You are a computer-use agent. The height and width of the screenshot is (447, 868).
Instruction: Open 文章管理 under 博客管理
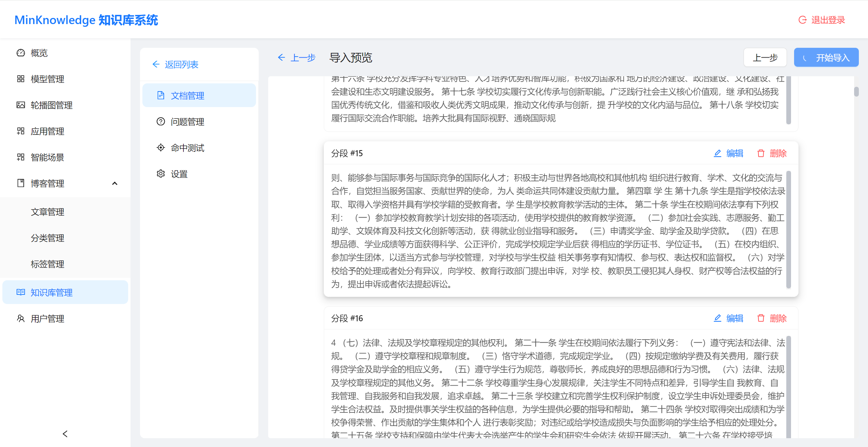click(47, 212)
